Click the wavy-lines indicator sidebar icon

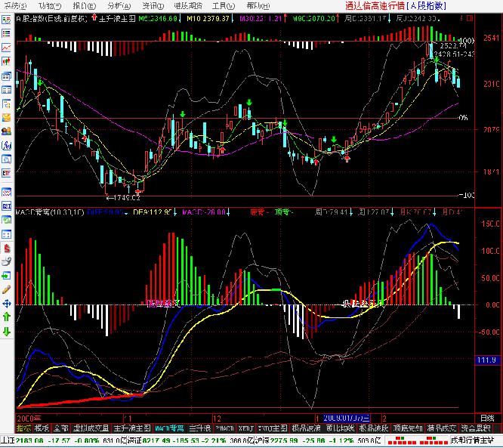click(6, 192)
